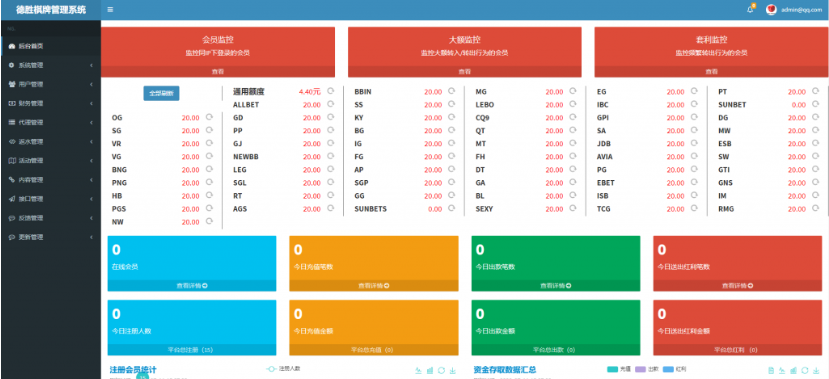This screenshot has width=829, height=379.
Task: Refresh the MG platform balance
Action: pyautogui.click(x=573, y=91)
